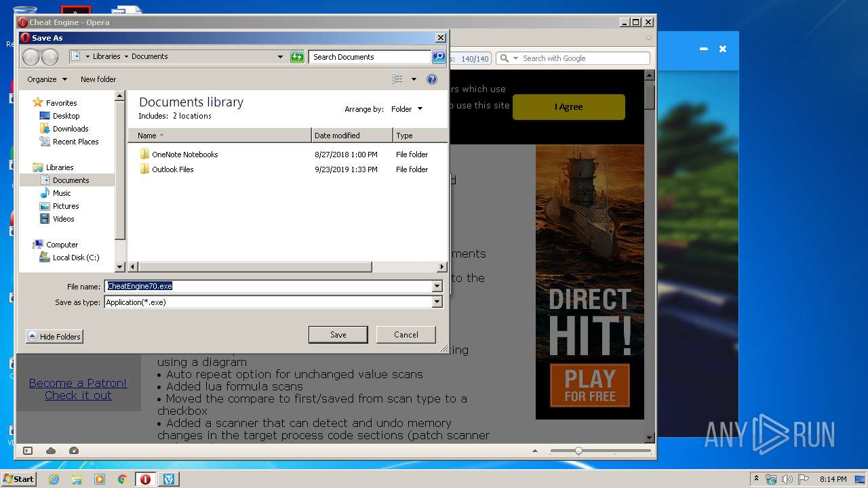868x488 pixels.
Task: Click Documents in the address breadcrumb
Action: (150, 57)
